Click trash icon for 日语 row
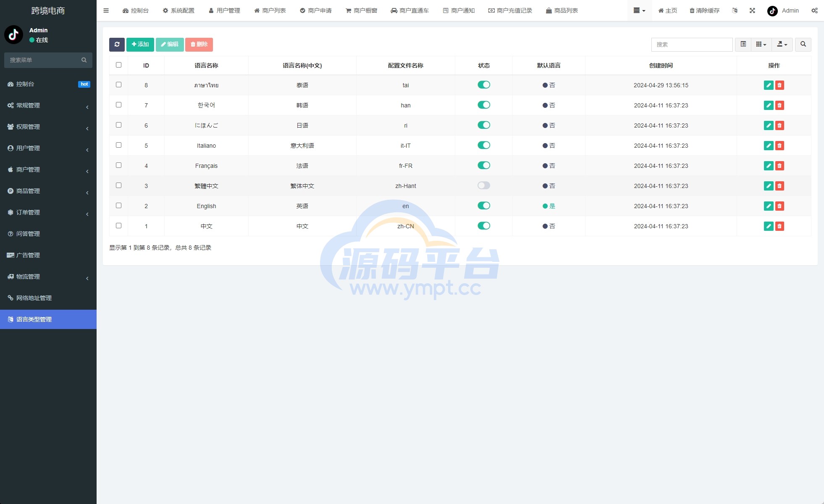Image resolution: width=824 pixels, height=504 pixels. [779, 125]
